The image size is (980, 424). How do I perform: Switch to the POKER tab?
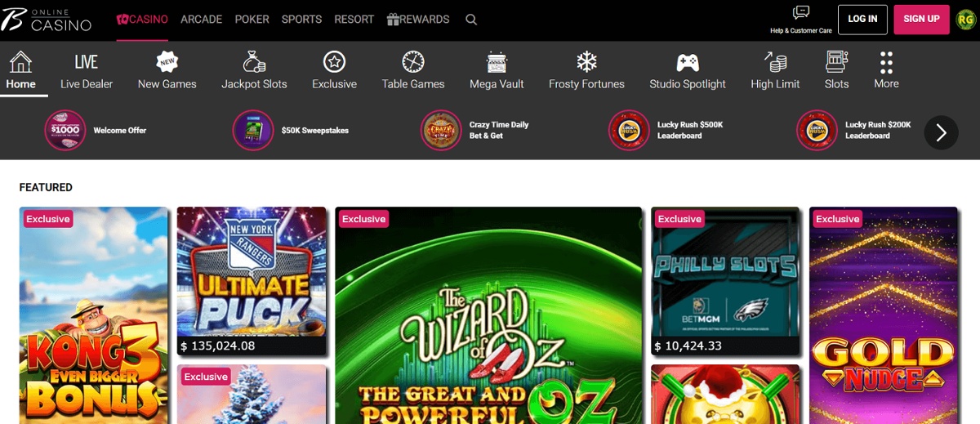pyautogui.click(x=252, y=20)
